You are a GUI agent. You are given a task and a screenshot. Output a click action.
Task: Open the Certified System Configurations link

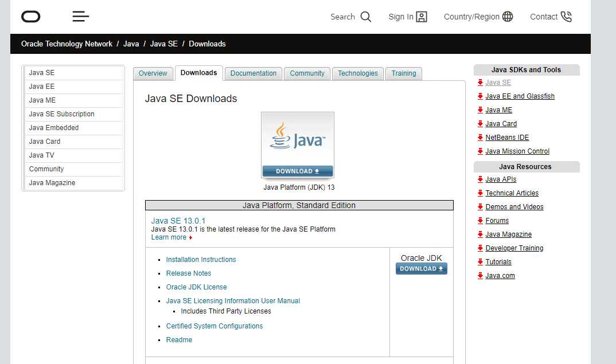[x=215, y=326]
